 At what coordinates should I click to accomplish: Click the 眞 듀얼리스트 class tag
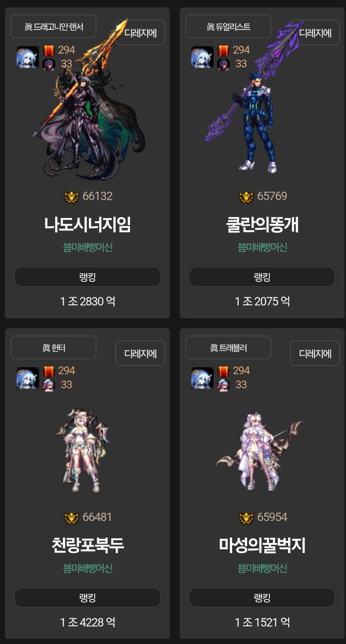click(228, 27)
